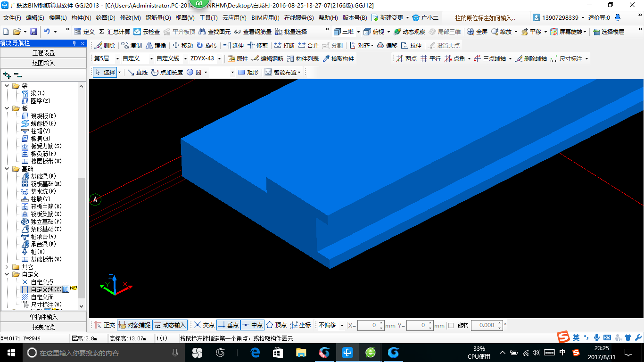This screenshot has height=362, width=644.
Task: Expand the 其它 tree node
Action: click(7, 267)
